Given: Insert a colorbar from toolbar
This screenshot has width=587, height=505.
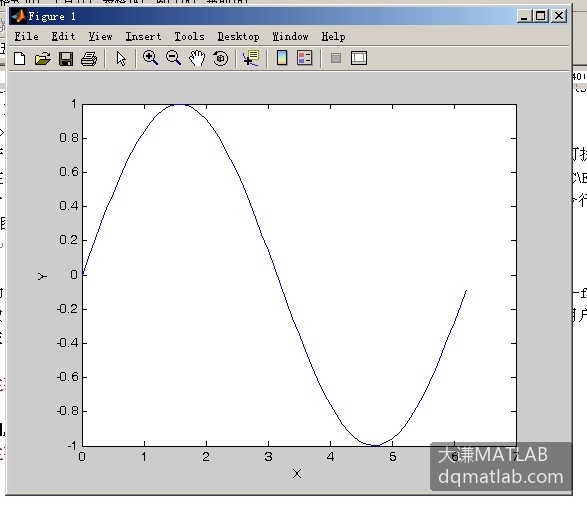Looking at the screenshot, I should point(282,58).
